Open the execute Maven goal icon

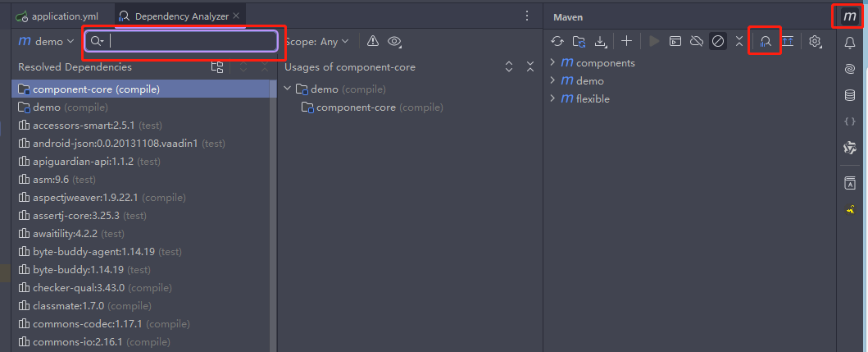675,41
